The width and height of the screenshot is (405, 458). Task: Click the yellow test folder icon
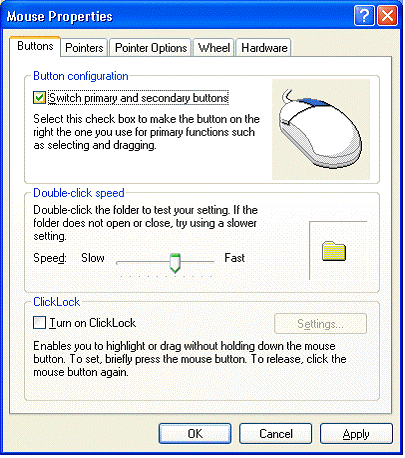click(334, 251)
